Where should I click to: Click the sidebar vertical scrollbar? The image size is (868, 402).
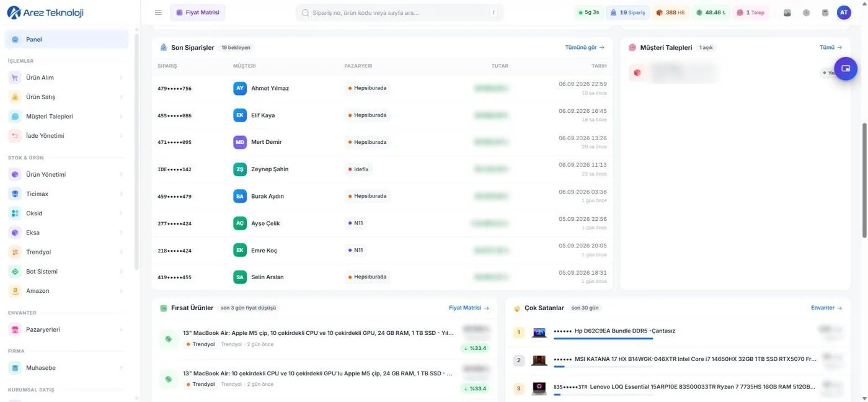pyautogui.click(x=136, y=152)
